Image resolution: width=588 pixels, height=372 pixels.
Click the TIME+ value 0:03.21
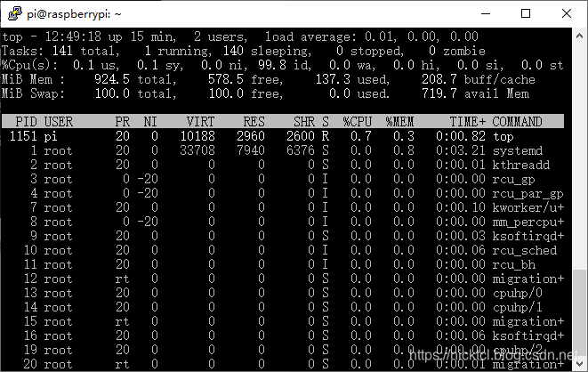461,150
